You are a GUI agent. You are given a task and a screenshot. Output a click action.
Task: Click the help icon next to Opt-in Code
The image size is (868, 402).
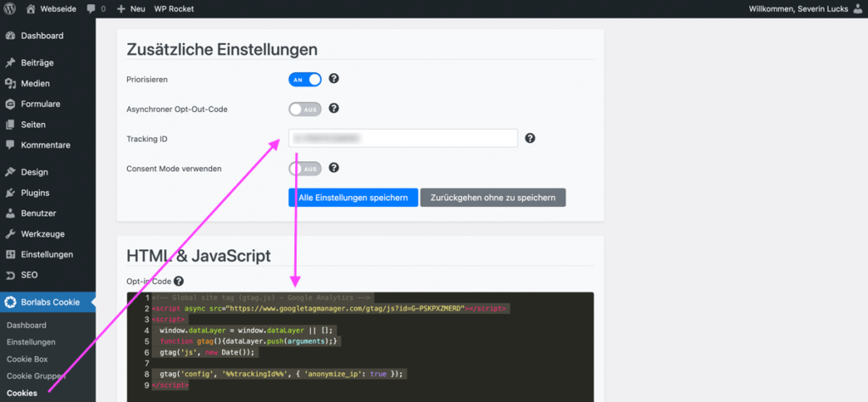click(x=179, y=281)
